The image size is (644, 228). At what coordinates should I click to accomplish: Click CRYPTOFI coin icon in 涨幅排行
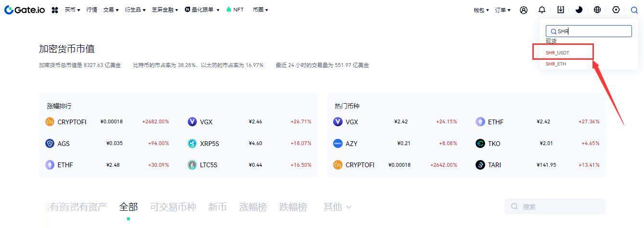[50, 122]
